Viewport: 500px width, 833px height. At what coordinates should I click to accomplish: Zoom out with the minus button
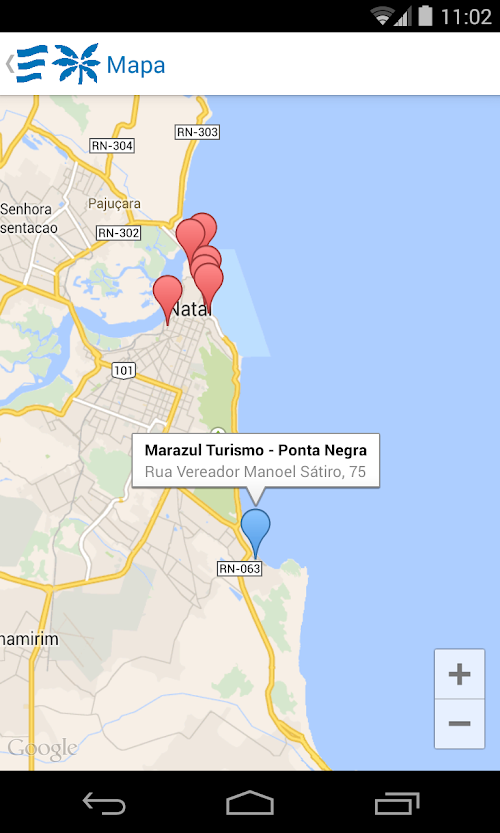[459, 724]
